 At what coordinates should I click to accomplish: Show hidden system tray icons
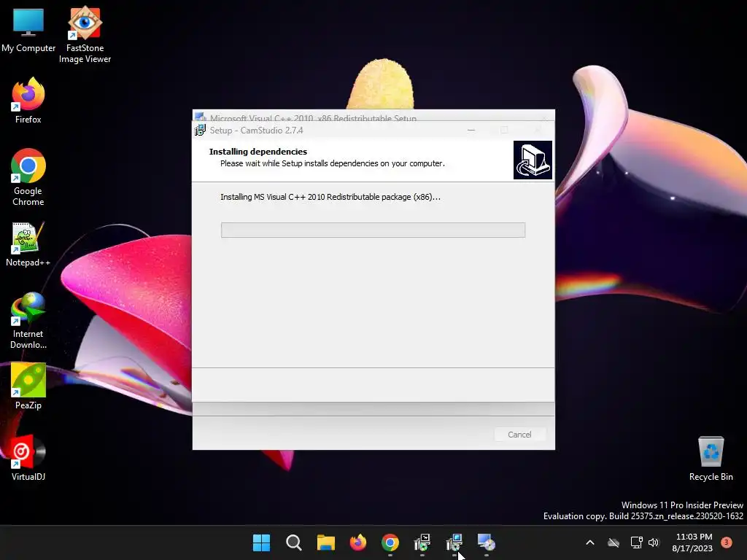coord(589,542)
